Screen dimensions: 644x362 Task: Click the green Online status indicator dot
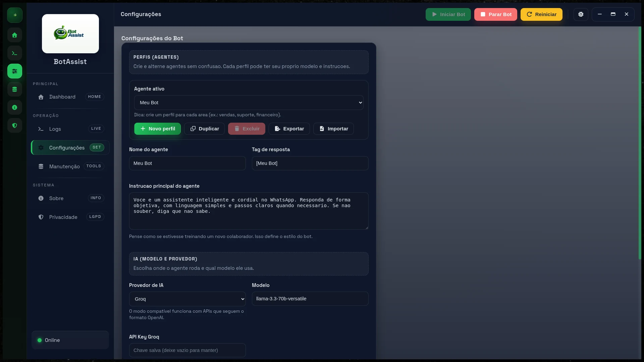pos(39,340)
